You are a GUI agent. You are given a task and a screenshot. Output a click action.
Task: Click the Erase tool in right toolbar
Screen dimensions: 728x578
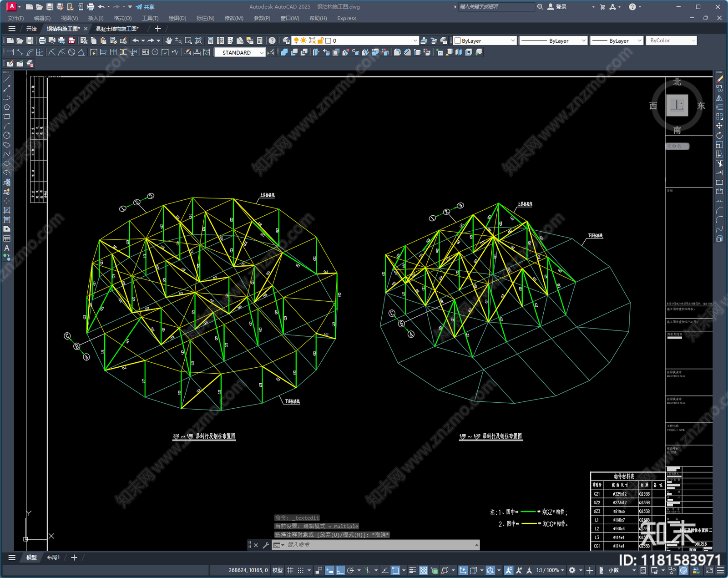click(719, 79)
